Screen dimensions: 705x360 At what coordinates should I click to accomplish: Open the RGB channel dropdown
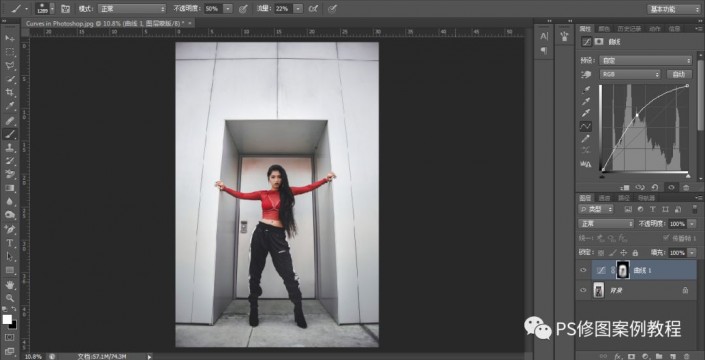tap(630, 74)
